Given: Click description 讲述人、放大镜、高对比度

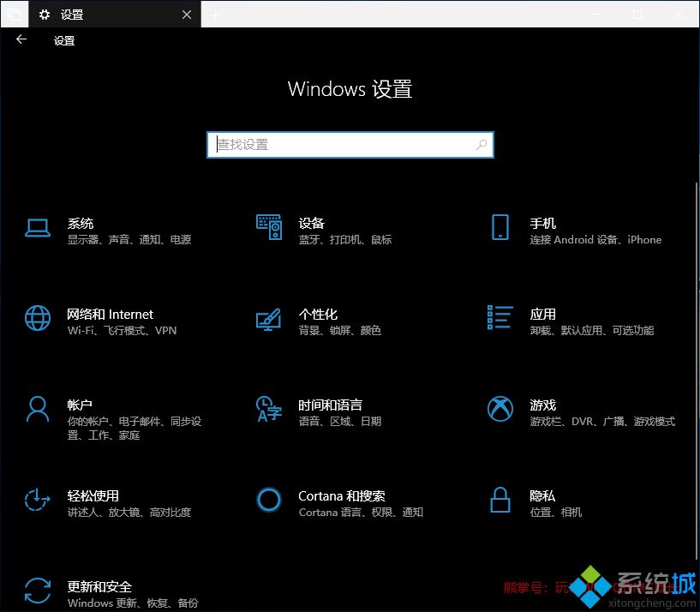Looking at the screenshot, I should [x=129, y=512].
